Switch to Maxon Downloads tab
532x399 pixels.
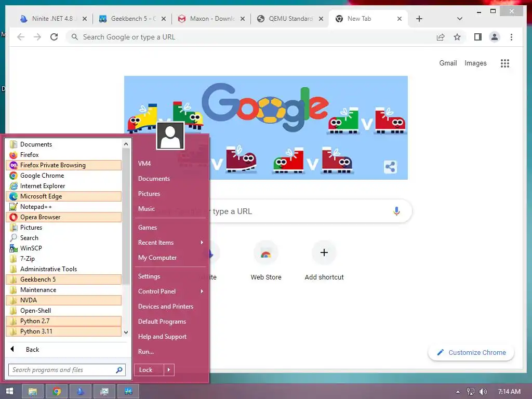[x=211, y=19]
